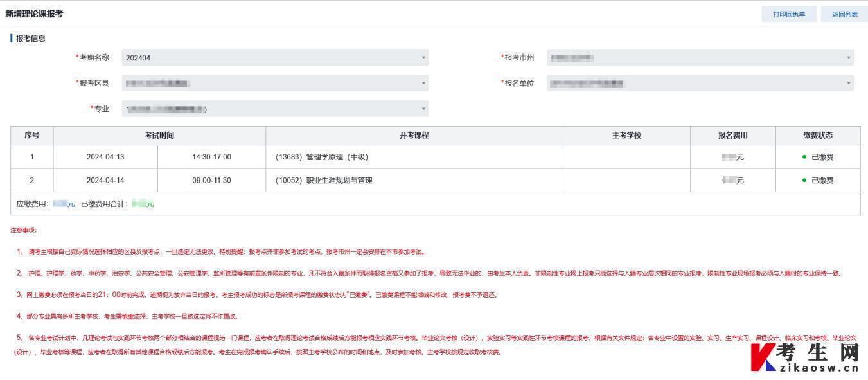Click the 主考学校 column header
This screenshot has height=380, width=868.
click(626, 135)
